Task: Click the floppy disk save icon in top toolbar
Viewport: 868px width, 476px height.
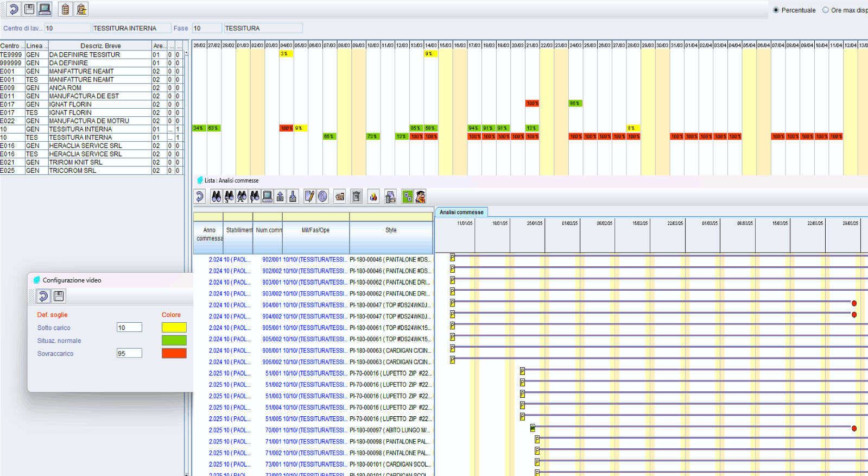Action: tap(29, 9)
